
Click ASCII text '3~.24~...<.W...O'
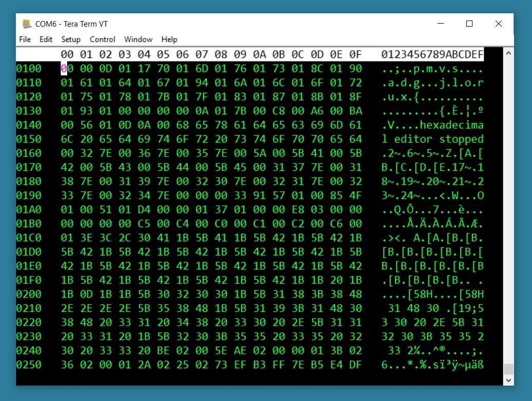(x=432, y=196)
